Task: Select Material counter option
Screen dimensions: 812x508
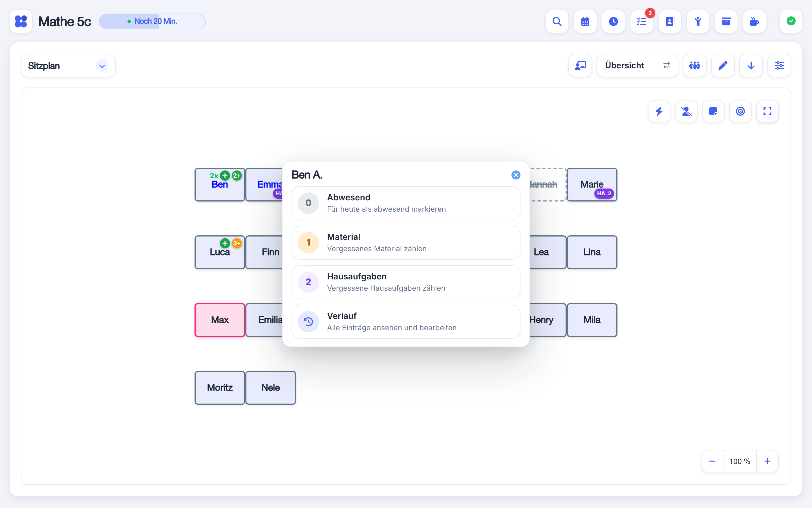Action: point(406,243)
